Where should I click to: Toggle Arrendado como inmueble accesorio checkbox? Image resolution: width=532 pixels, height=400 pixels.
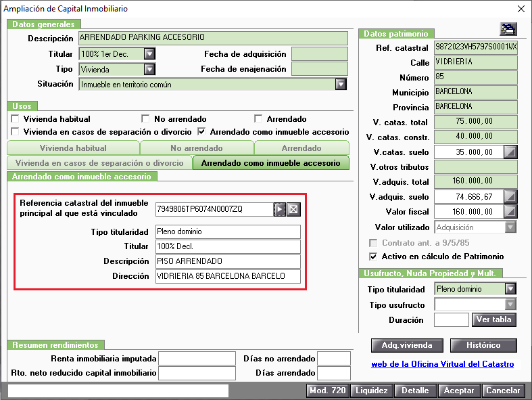point(201,131)
